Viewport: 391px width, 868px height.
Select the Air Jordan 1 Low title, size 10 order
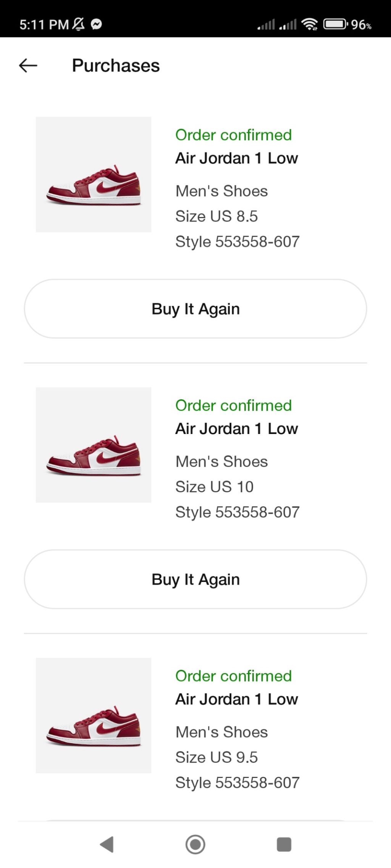pyautogui.click(x=236, y=429)
